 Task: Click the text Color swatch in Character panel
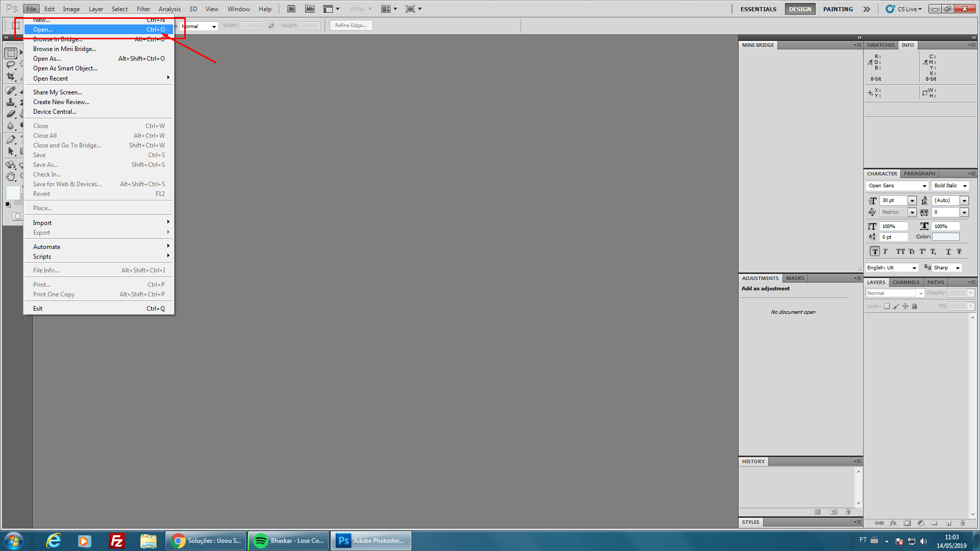(945, 237)
